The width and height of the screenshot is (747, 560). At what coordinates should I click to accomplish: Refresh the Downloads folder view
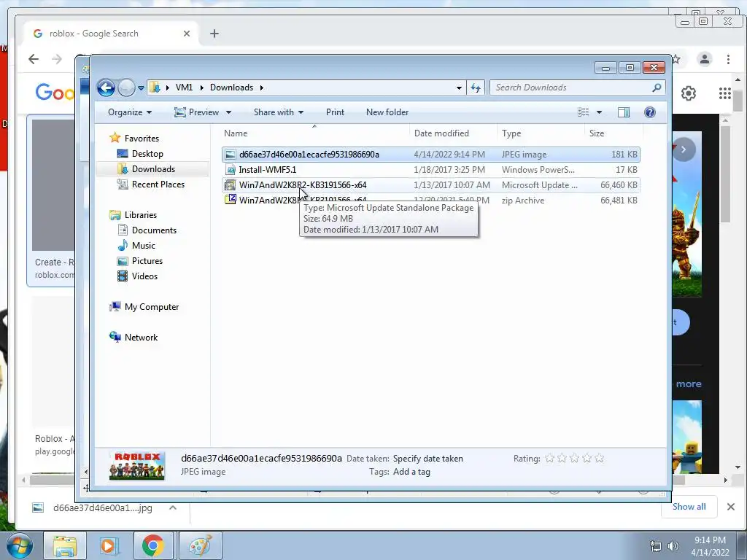pos(476,87)
